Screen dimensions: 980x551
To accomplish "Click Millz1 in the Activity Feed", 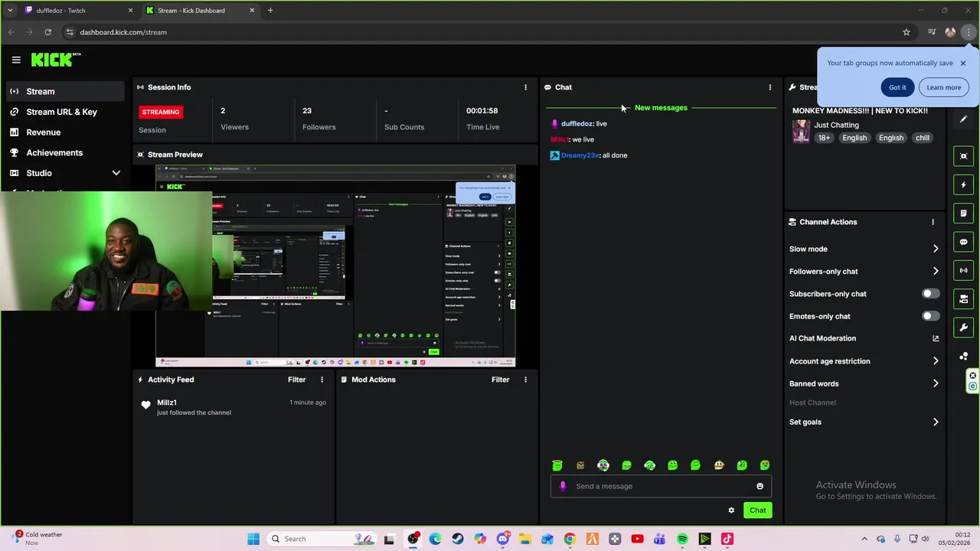I will [x=167, y=403].
